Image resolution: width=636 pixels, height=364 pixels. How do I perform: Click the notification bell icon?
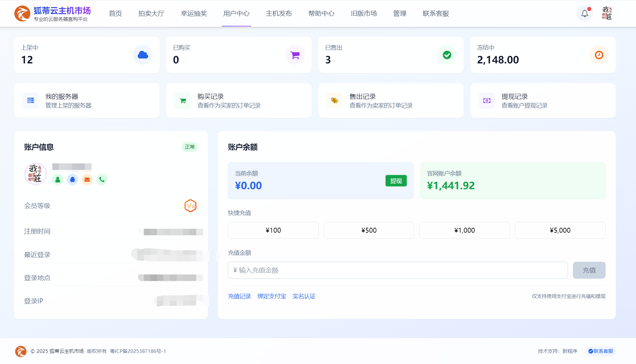pyautogui.click(x=585, y=14)
